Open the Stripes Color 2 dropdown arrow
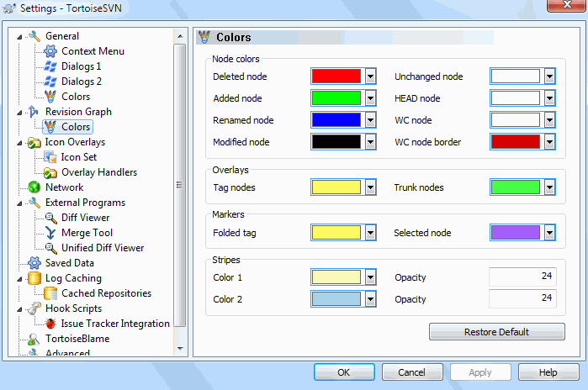Viewport: 588px width, 390px height. pyautogui.click(x=370, y=299)
